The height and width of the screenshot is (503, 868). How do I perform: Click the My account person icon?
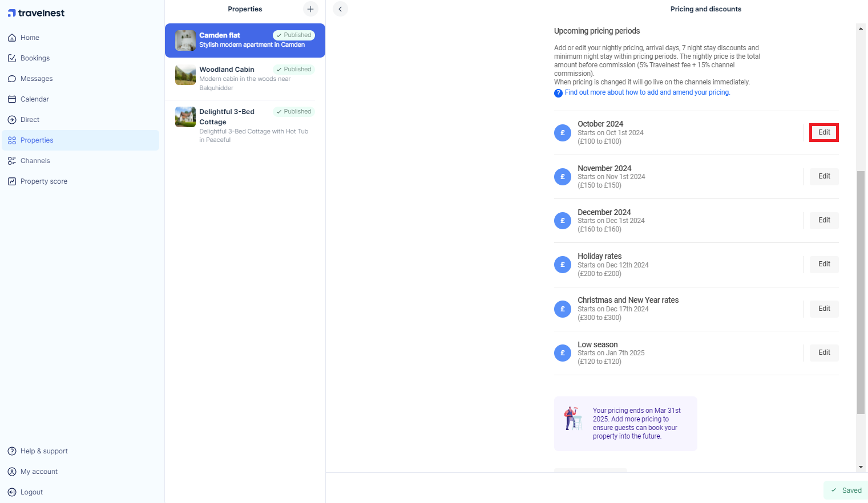(12, 472)
